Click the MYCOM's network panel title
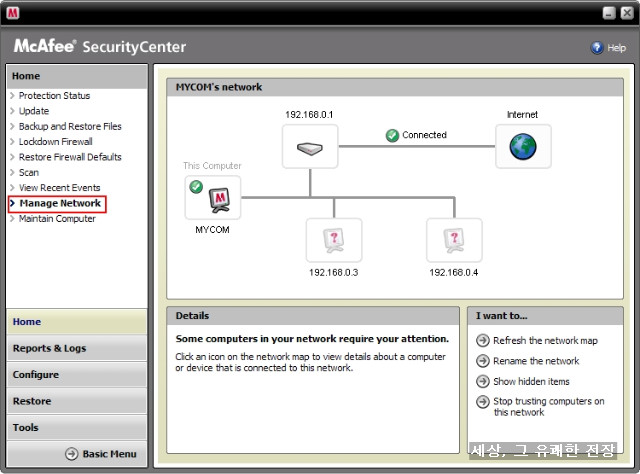 coord(219,87)
